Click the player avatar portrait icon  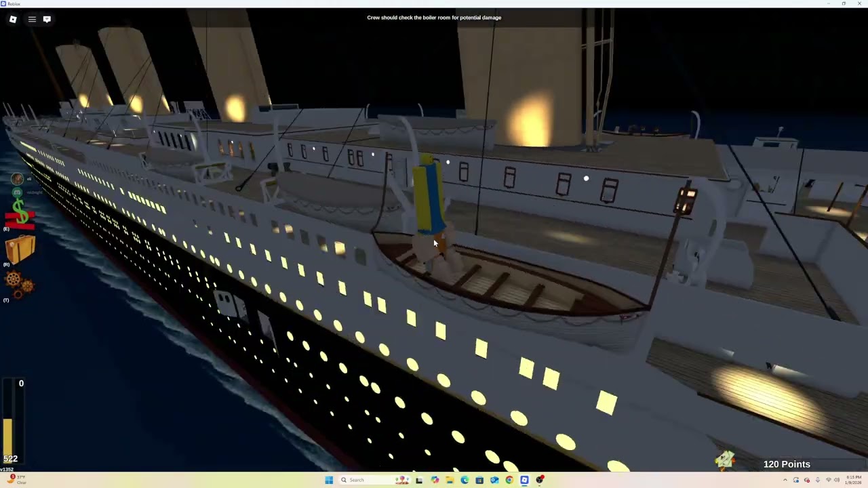18,178
